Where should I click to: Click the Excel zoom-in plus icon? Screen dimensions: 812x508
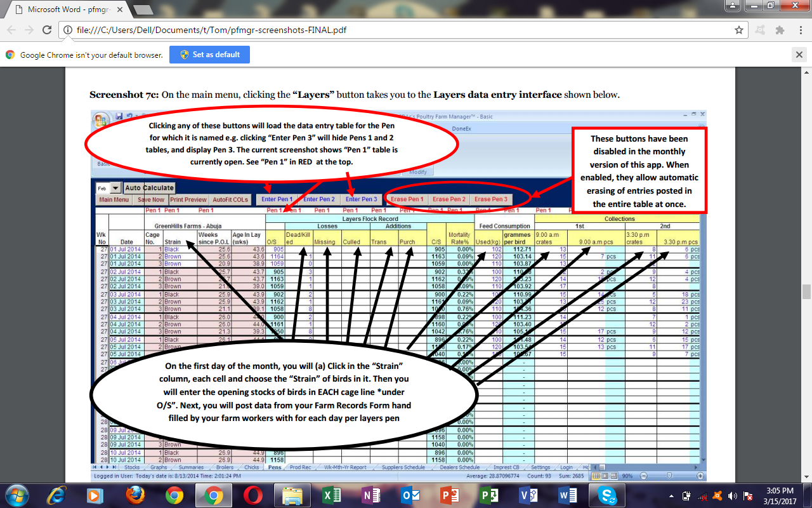pyautogui.click(x=700, y=476)
